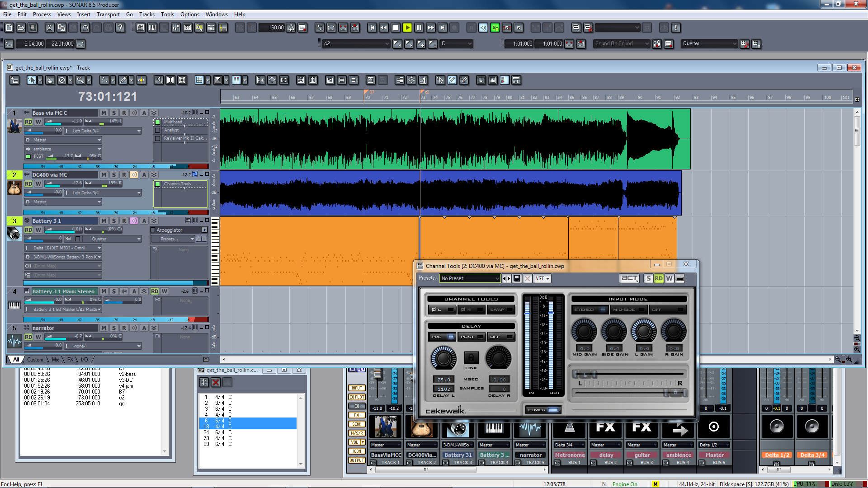The height and width of the screenshot is (488, 868).
Task: Start playback with the green Play button
Action: (x=407, y=28)
